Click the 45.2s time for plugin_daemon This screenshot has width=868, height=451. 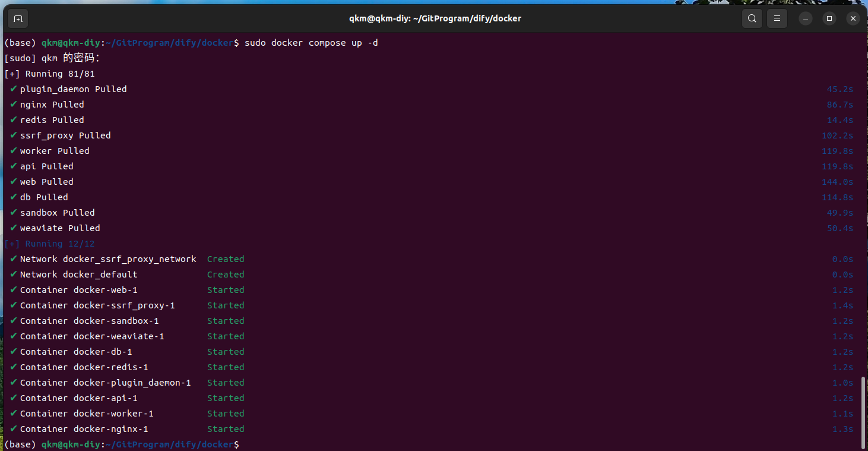click(x=840, y=89)
